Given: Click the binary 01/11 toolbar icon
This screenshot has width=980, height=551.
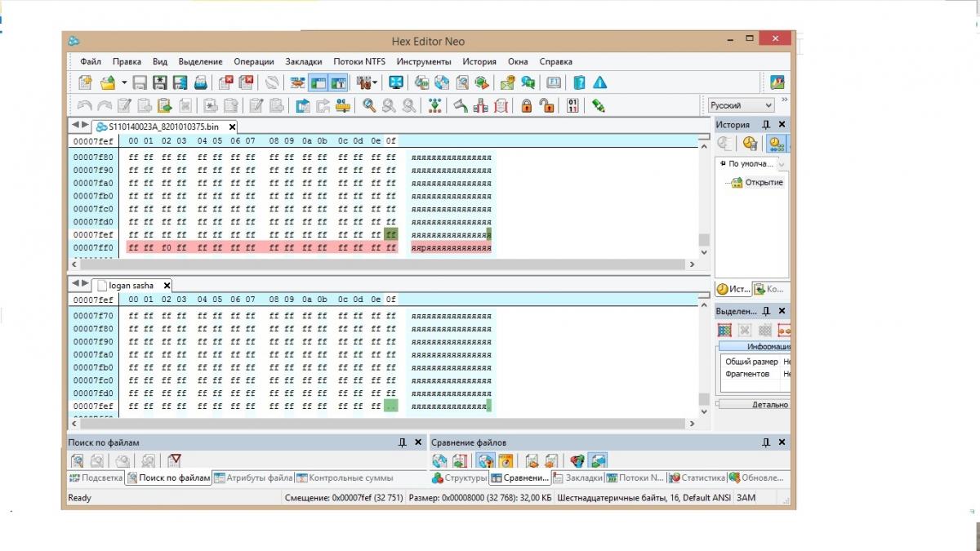Looking at the screenshot, I should [x=573, y=105].
